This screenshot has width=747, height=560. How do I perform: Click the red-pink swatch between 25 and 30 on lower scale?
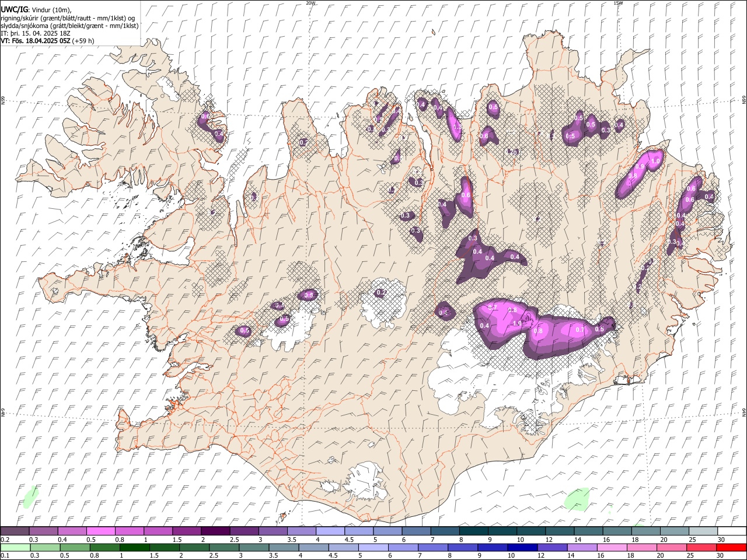pos(701,547)
